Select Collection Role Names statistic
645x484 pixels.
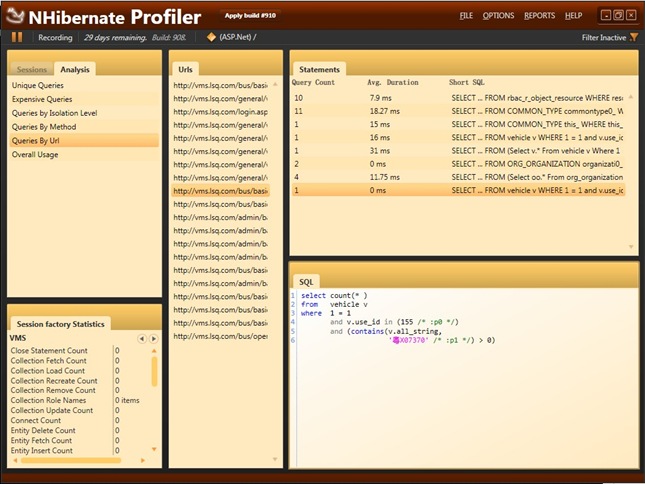pyautogui.click(x=48, y=400)
